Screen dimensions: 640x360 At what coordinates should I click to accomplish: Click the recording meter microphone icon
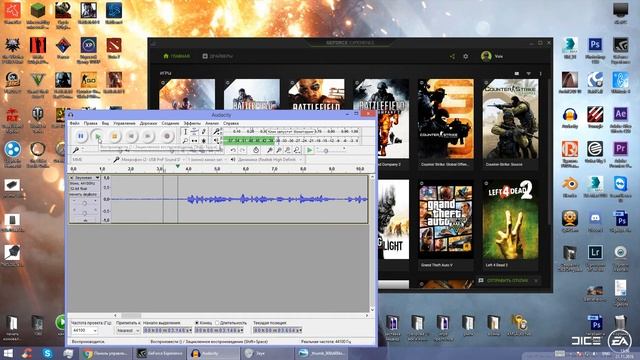click(216, 131)
